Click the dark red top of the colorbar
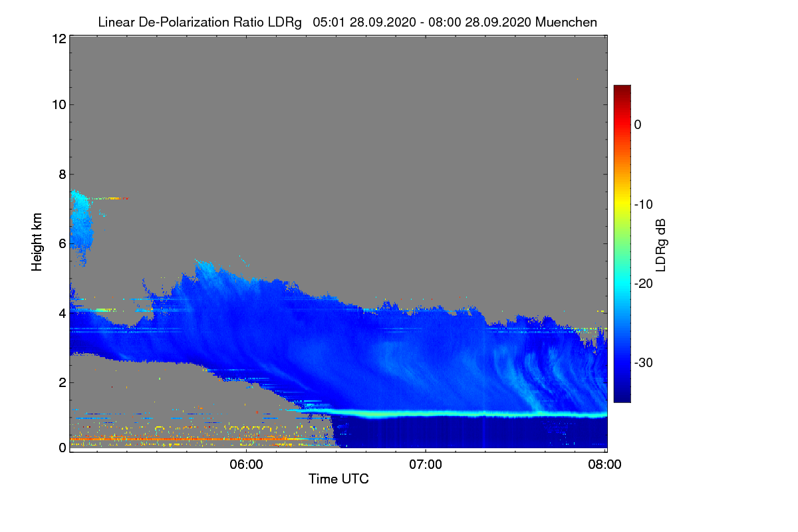The width and height of the screenshot is (798, 532). pyautogui.click(x=622, y=90)
